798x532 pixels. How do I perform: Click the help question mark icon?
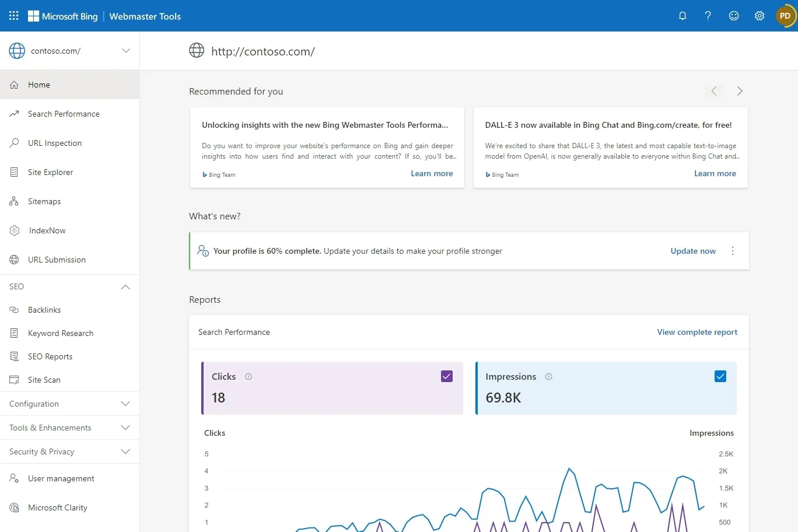click(x=708, y=16)
